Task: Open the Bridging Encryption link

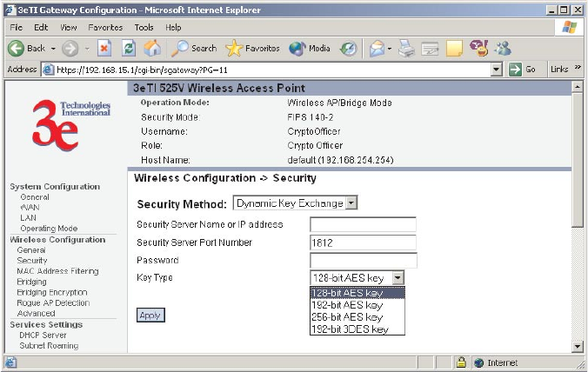Action: point(52,292)
